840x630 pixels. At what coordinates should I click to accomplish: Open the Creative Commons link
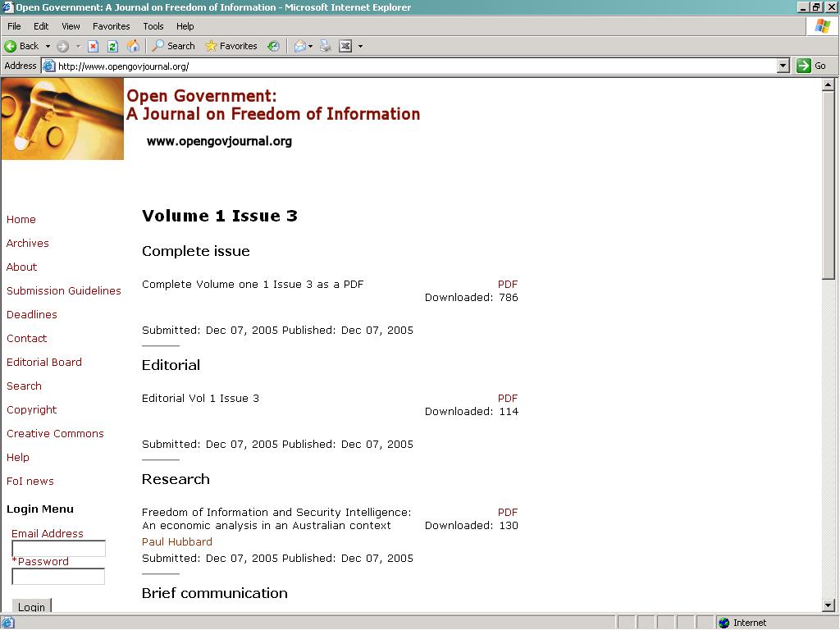tap(55, 433)
